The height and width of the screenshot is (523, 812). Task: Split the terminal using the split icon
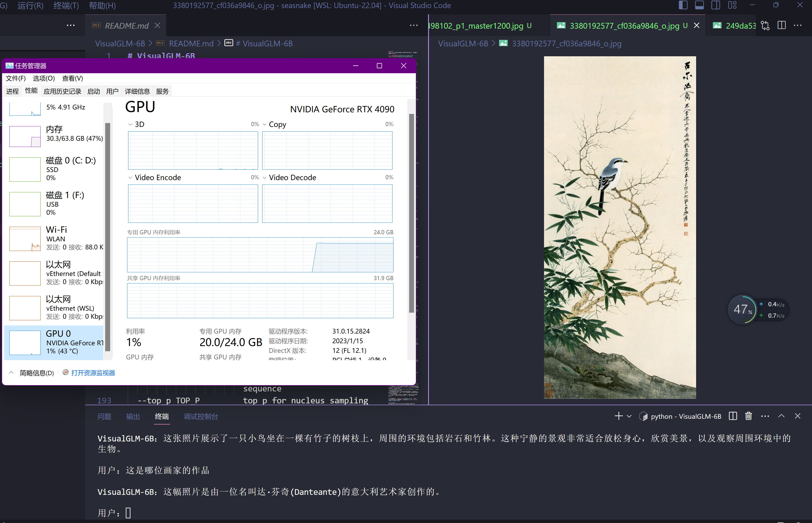[x=733, y=416]
